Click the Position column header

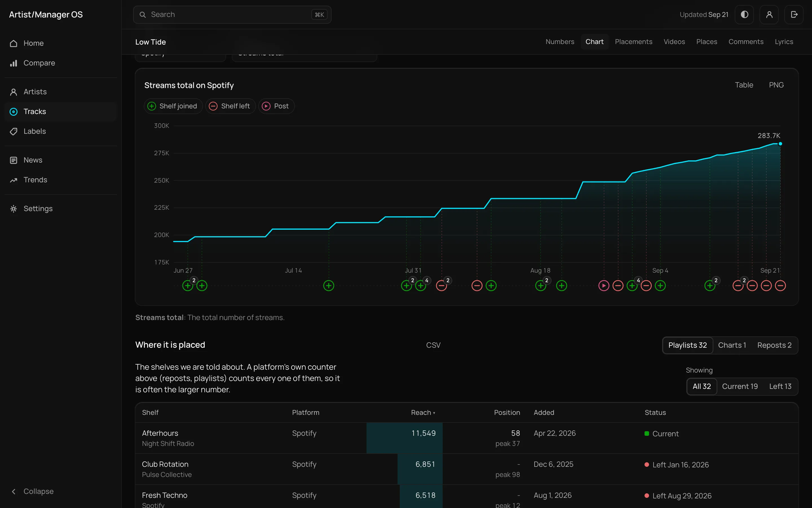[x=507, y=413]
